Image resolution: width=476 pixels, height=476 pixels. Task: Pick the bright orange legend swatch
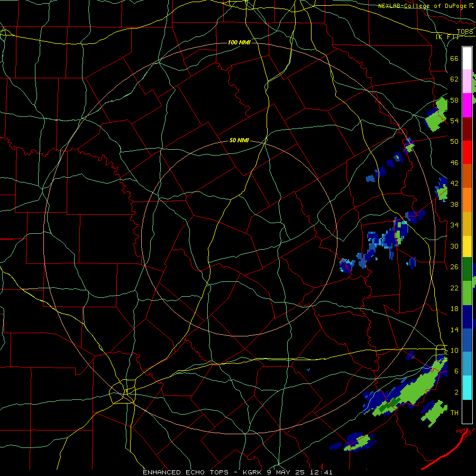pos(467,200)
